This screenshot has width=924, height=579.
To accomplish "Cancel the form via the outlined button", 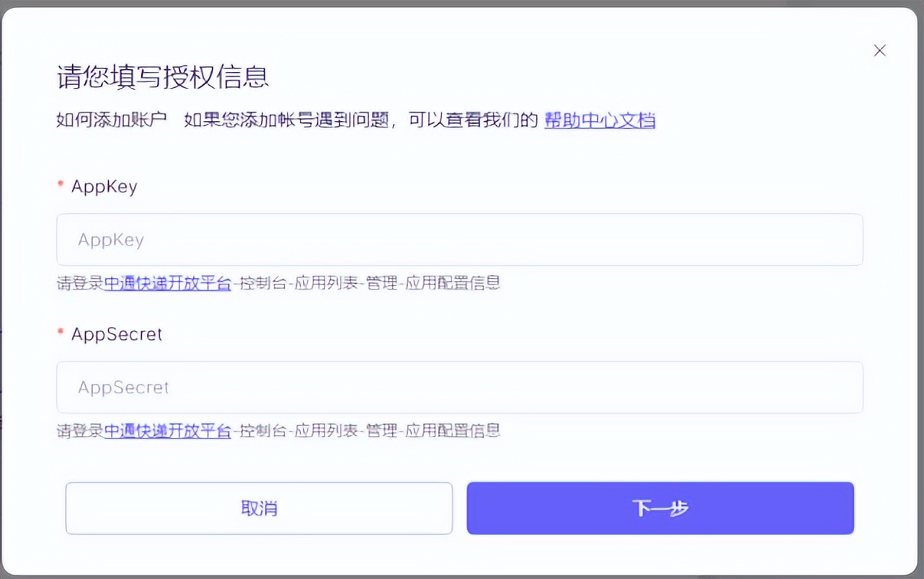I will (259, 508).
